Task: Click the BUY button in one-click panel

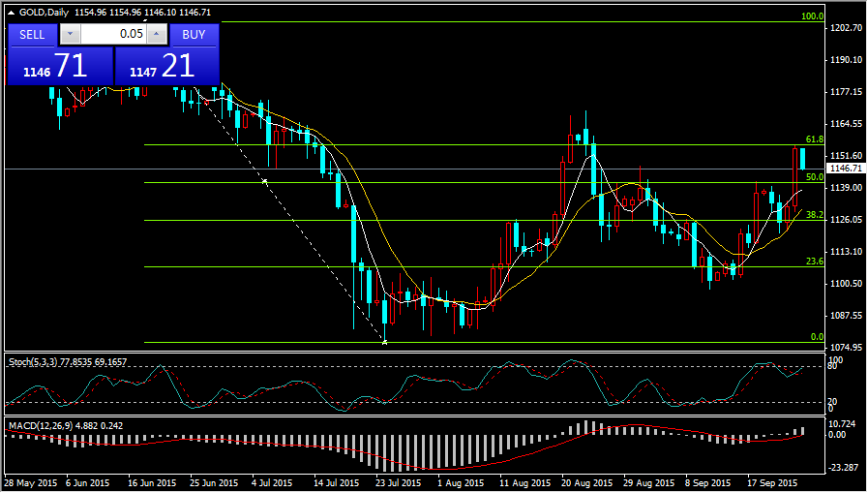Action: 194,34
